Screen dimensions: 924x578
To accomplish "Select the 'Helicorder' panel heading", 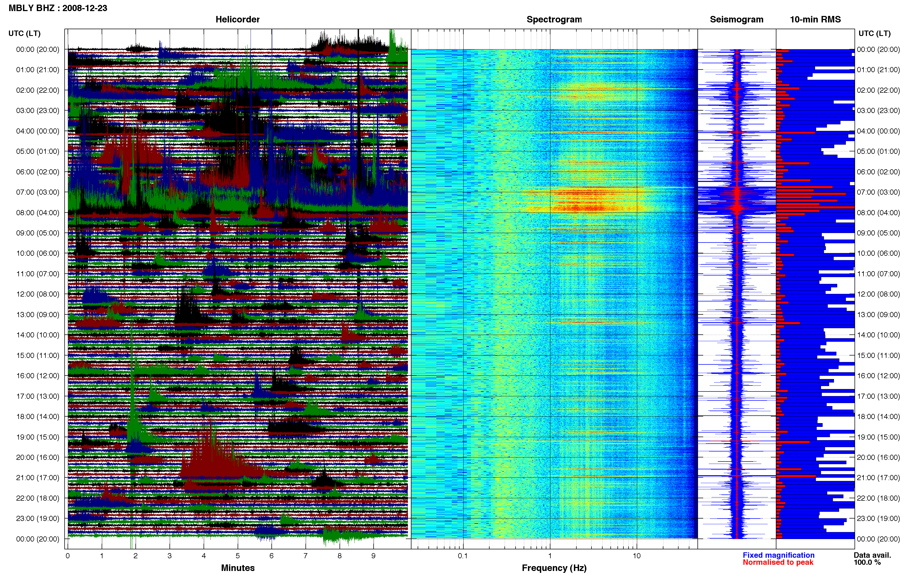I will pyautogui.click(x=237, y=19).
